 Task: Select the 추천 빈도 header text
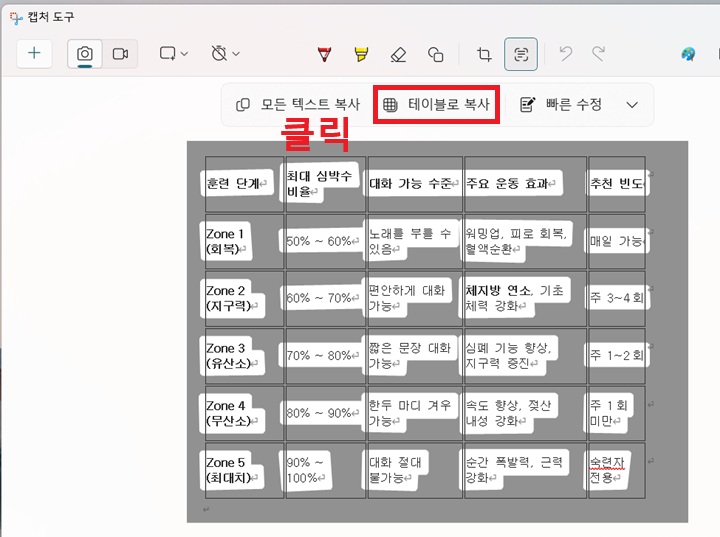pos(618,183)
